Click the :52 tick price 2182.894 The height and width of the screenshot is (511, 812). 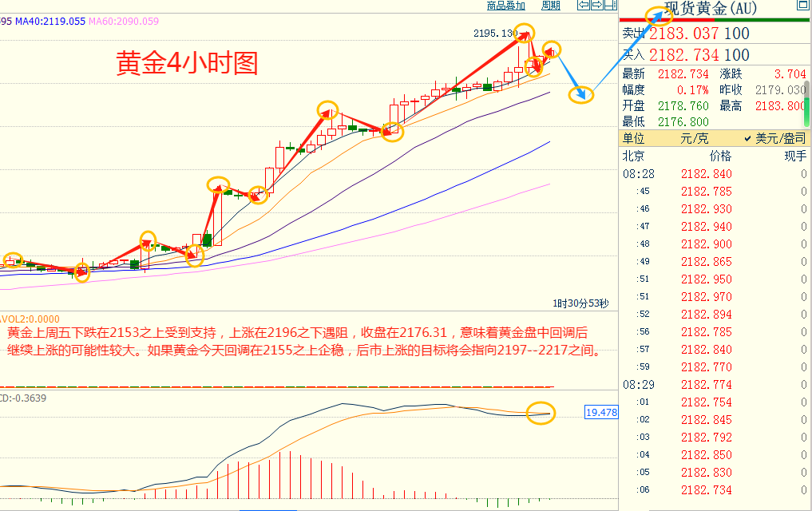707,315
